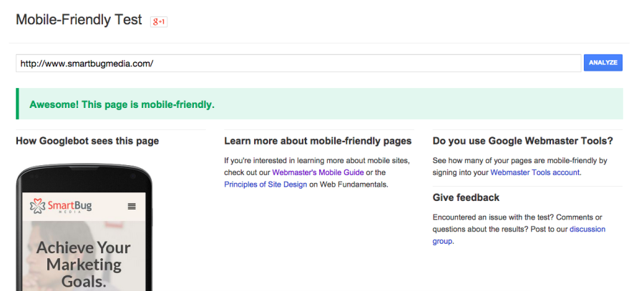Click the 'How Googlebot sees this page' heading
Image resolution: width=644 pixels, height=291 pixels.
coord(87,141)
